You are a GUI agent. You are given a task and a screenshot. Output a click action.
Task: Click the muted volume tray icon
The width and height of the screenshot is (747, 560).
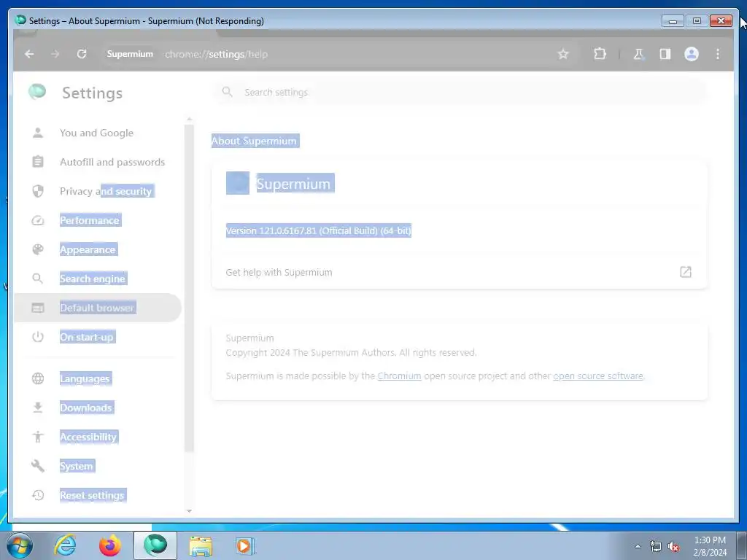point(673,547)
